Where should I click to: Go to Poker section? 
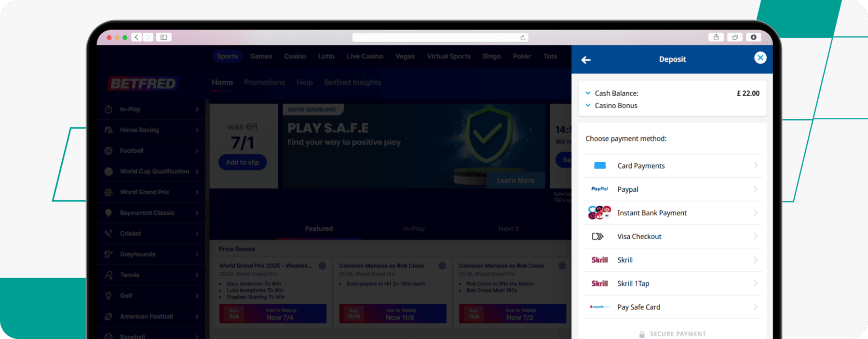coord(522,56)
